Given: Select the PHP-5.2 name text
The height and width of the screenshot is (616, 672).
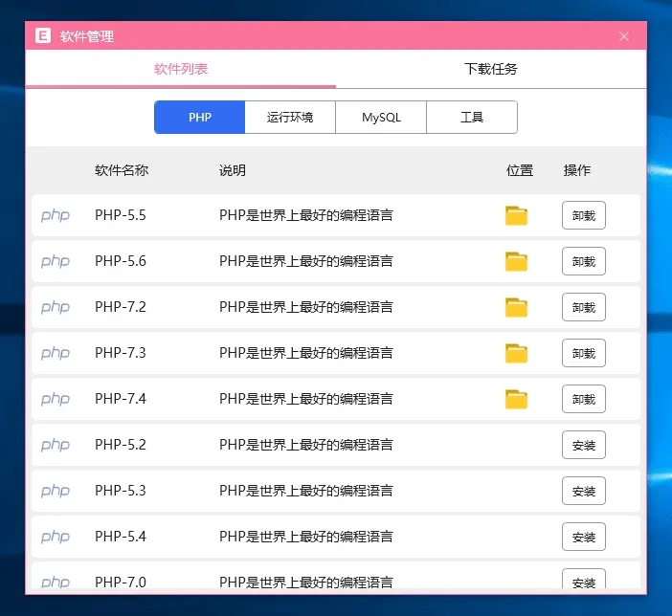Looking at the screenshot, I should click(x=121, y=445).
